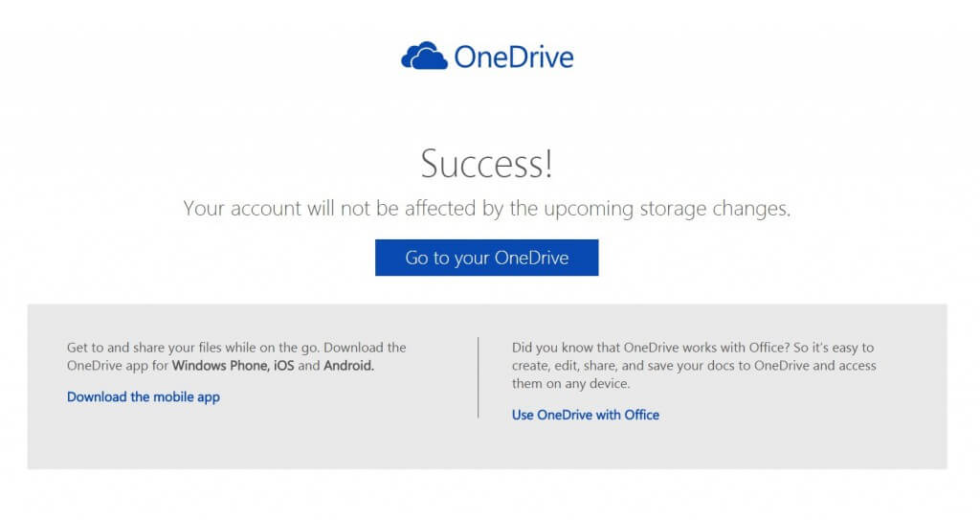This screenshot has width=980, height=520.
Task: Click the 'Did you know that OneDrive works' line
Action: pos(693,348)
